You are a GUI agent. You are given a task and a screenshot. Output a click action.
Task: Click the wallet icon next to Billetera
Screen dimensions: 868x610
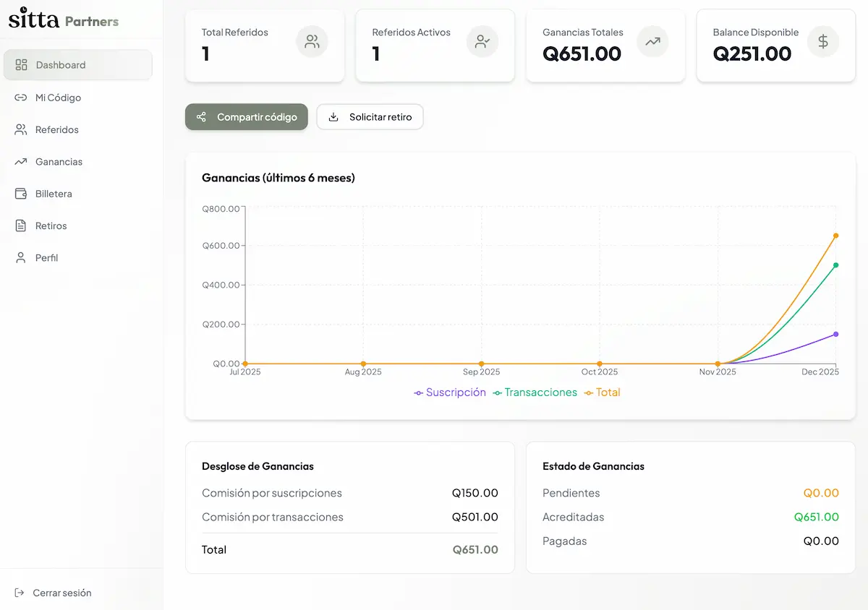tap(21, 194)
